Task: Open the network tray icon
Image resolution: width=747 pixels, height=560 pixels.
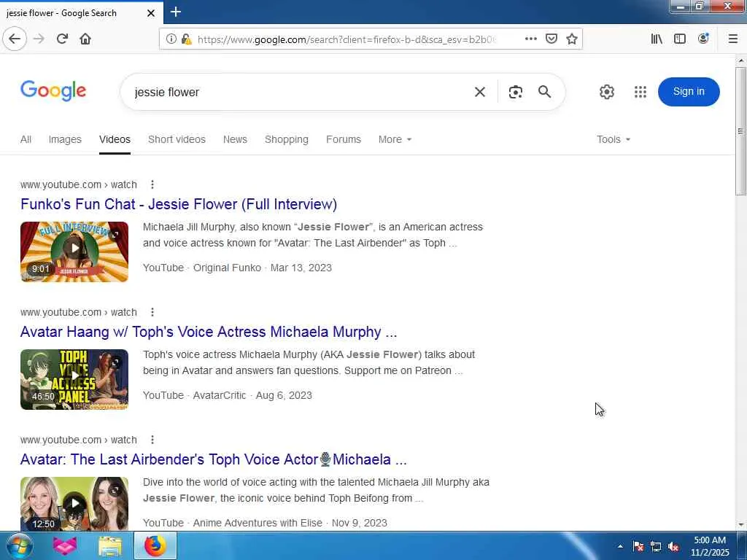Action: pos(656,546)
